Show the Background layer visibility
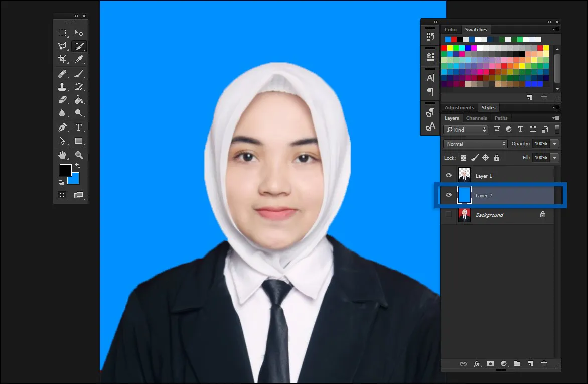 (x=448, y=214)
